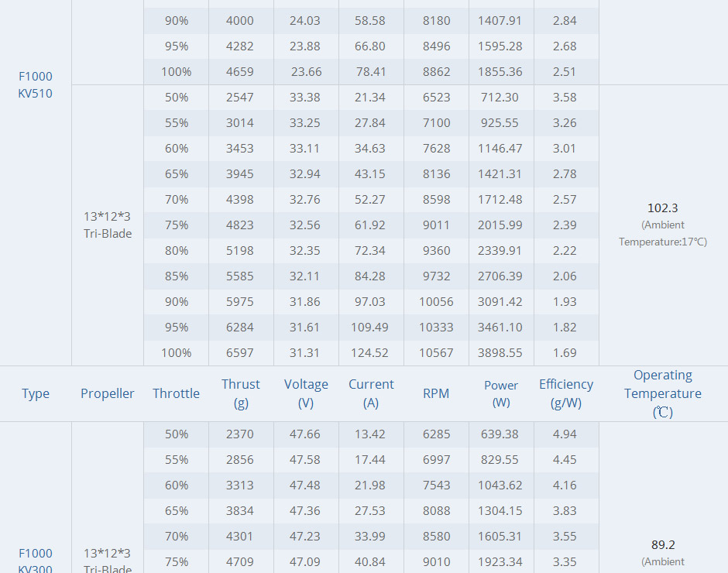Click the Throttle column header

(176, 393)
